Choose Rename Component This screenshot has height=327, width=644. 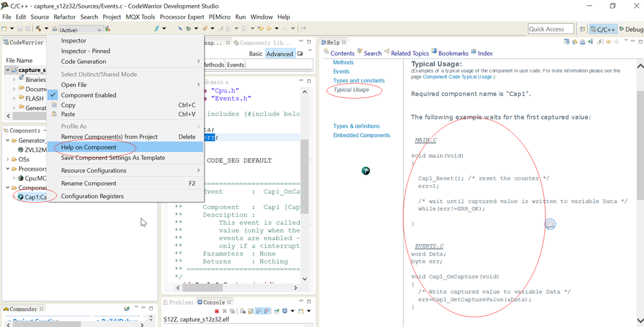click(125, 183)
